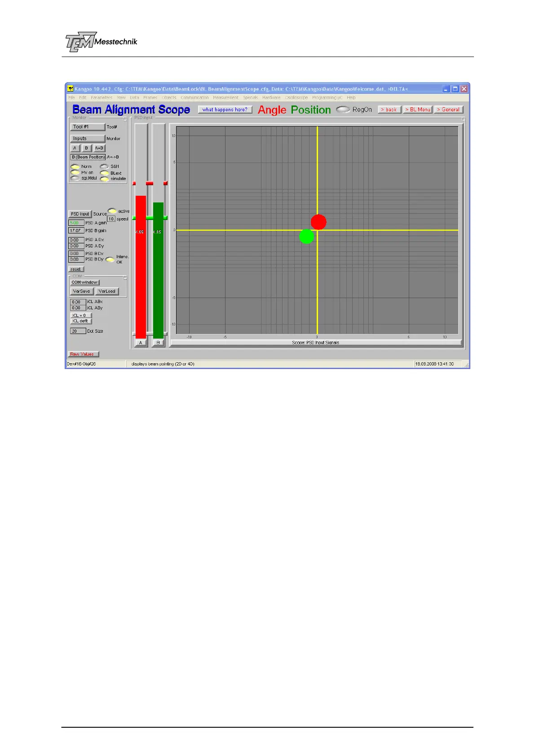Click the ICL deft. button
Image resolution: width=535 pixels, height=756 pixels.
[x=81, y=321]
